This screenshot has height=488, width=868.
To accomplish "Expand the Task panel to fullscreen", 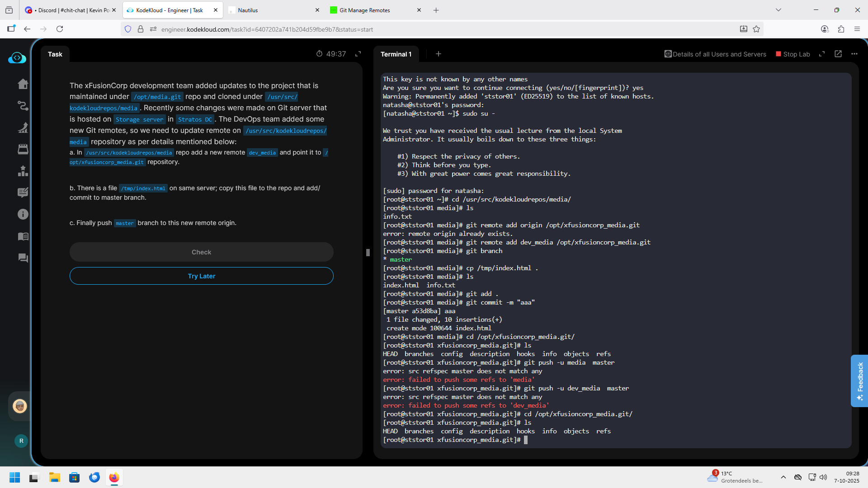I will tap(358, 54).
